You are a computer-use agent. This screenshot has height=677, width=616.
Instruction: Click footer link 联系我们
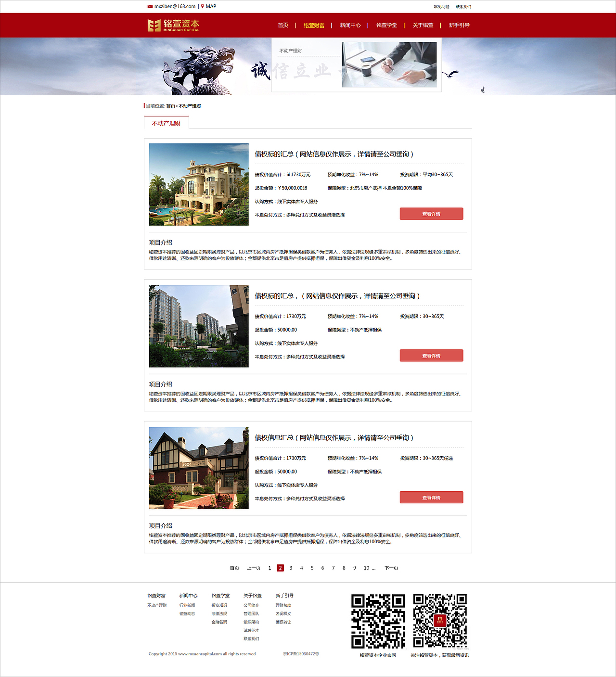251,639
